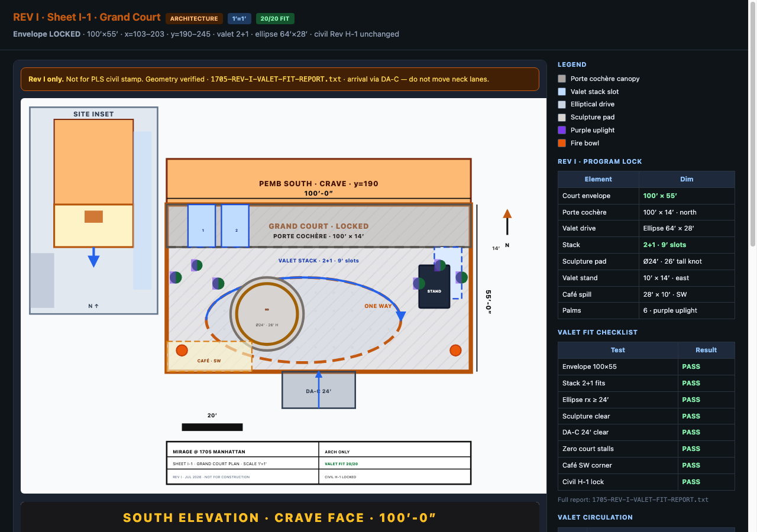Viewport: 757px width, 532px height.
Task: Click the one-way blue arrowhead on the ellipse
Action: coord(400,316)
